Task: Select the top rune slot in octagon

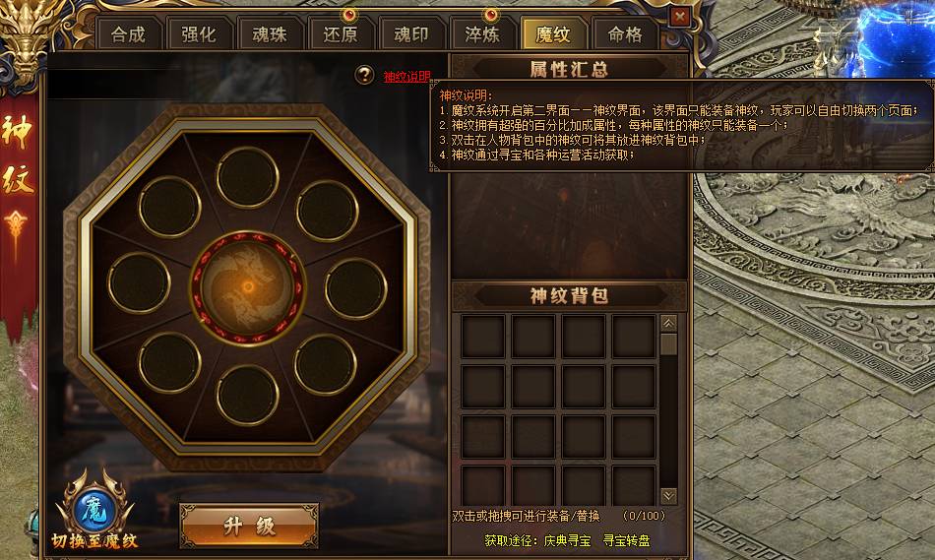Action: click(247, 178)
